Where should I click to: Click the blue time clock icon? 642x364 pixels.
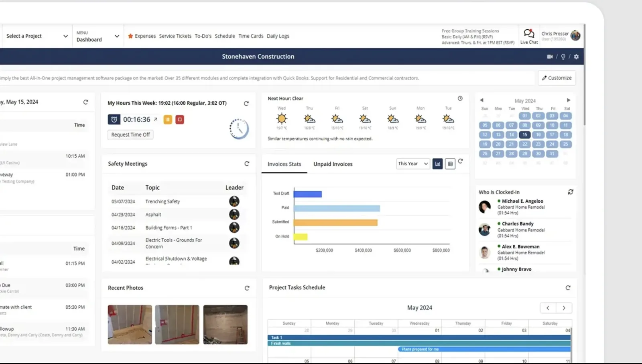click(x=114, y=119)
